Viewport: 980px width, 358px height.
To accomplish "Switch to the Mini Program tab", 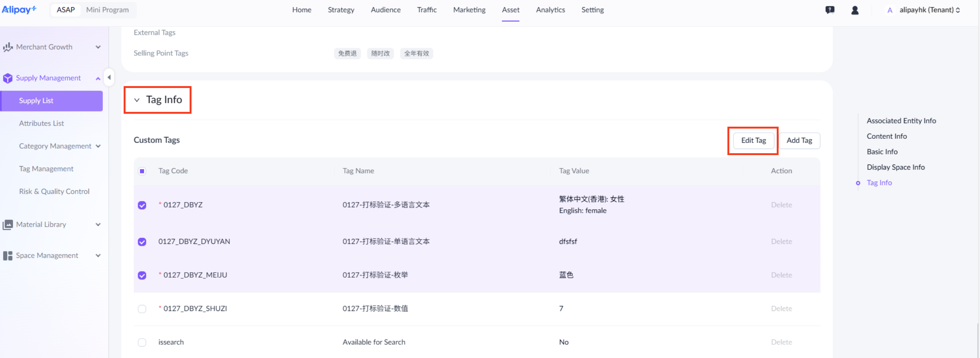I will pyautogui.click(x=107, y=9).
